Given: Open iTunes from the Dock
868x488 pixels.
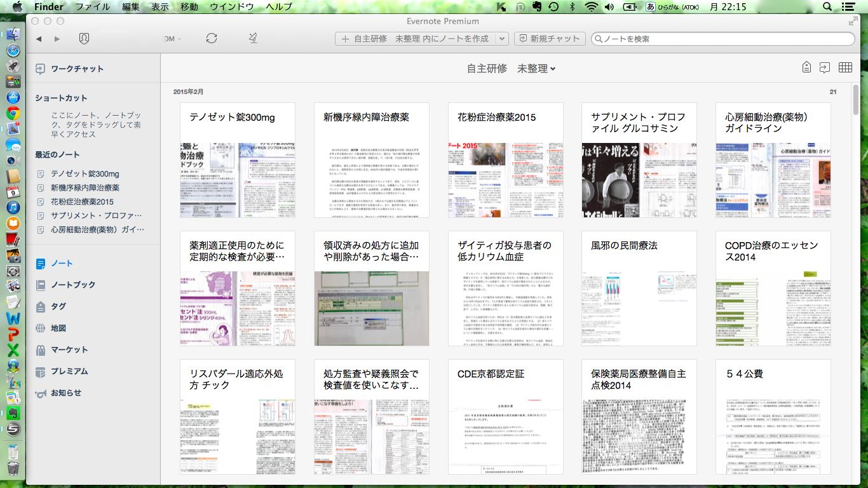Looking at the screenshot, I should (13, 208).
